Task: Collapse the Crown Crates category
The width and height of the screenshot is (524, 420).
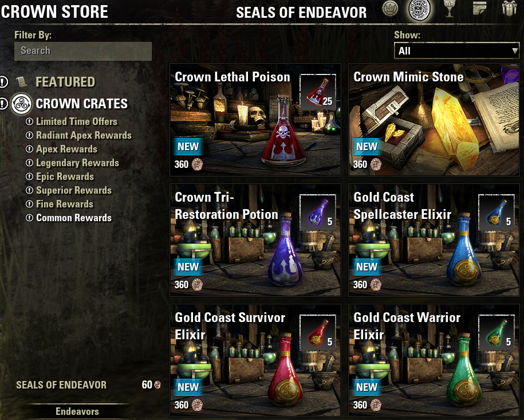Action: pyautogui.click(x=81, y=104)
